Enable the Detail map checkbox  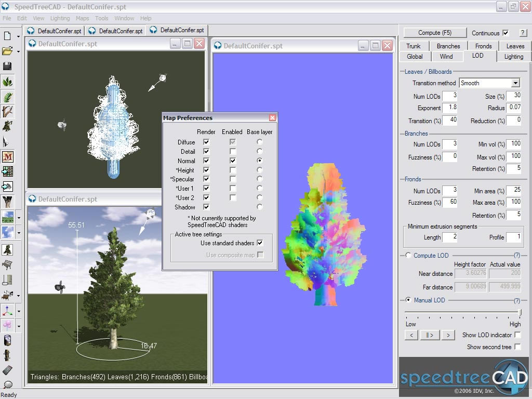pyautogui.click(x=233, y=151)
